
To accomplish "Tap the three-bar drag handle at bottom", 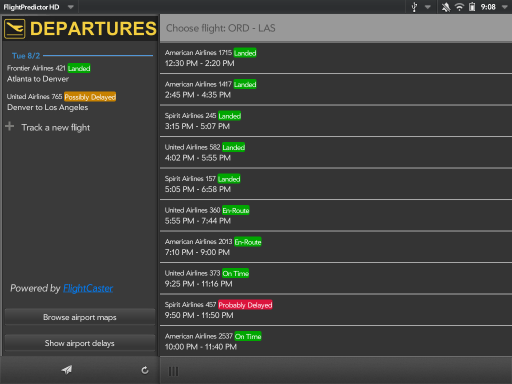I will (x=173, y=371).
